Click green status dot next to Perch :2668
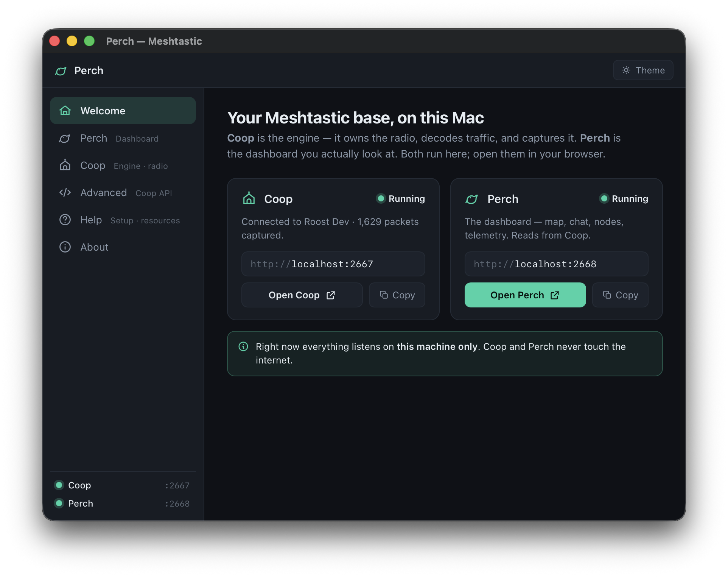 pyautogui.click(x=59, y=503)
